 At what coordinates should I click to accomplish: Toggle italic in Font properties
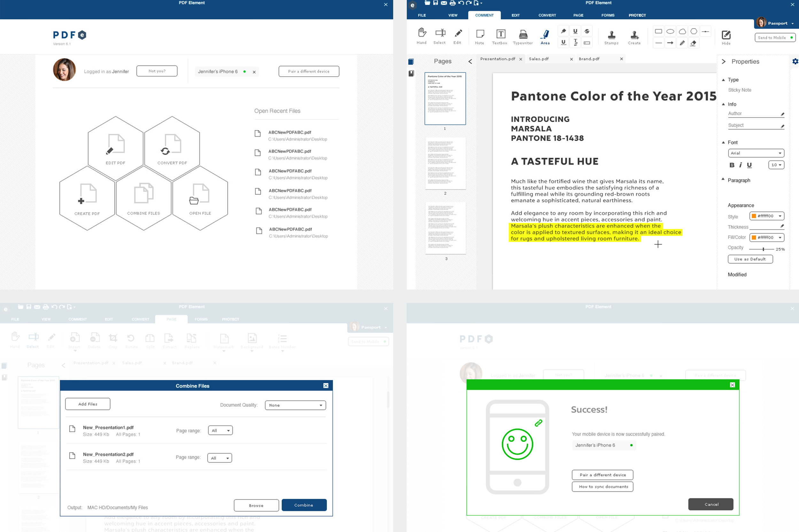740,165
